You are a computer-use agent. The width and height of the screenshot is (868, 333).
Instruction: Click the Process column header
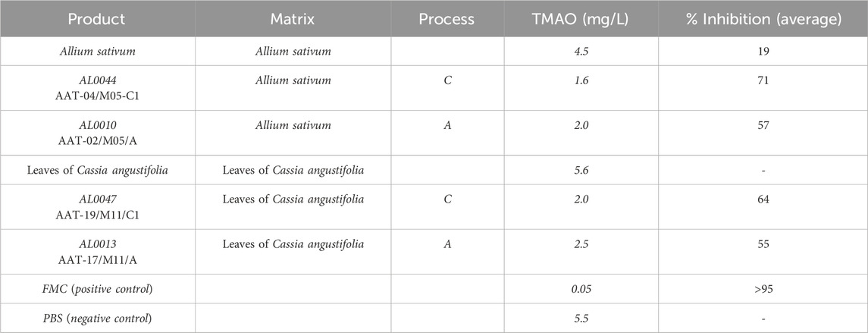click(x=447, y=18)
